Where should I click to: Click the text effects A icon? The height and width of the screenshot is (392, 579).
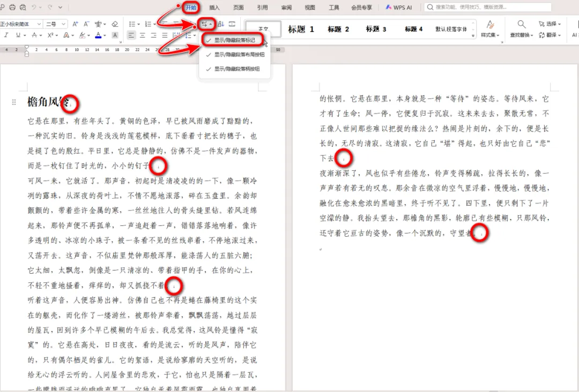[66, 35]
